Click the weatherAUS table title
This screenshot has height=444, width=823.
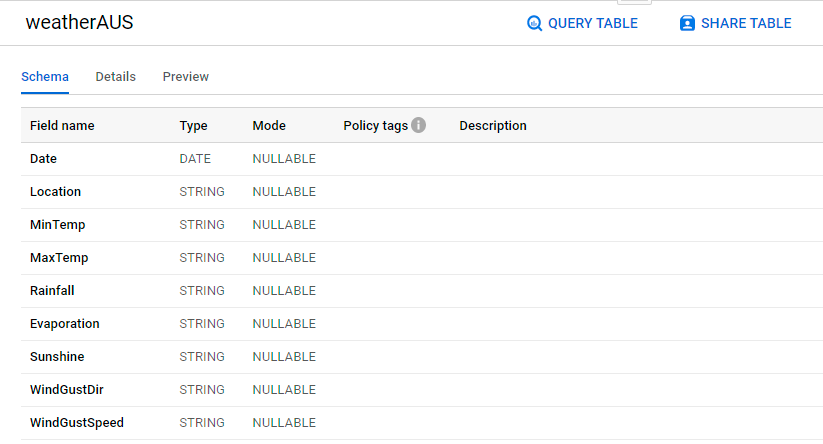[79, 23]
